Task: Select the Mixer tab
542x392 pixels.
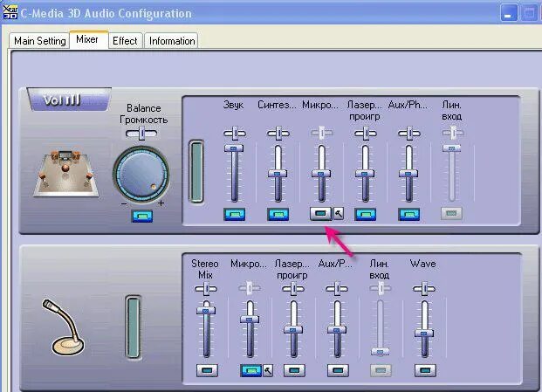Action: click(x=89, y=39)
